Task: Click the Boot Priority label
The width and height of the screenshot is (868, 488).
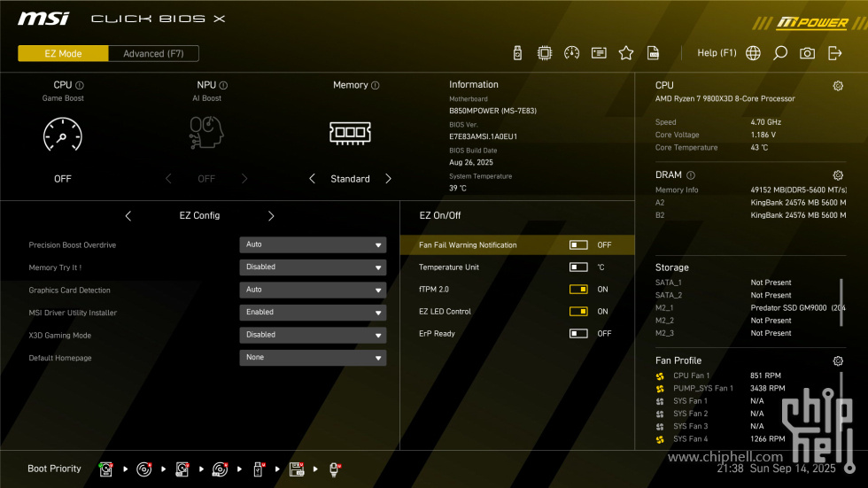Action: (54, 469)
